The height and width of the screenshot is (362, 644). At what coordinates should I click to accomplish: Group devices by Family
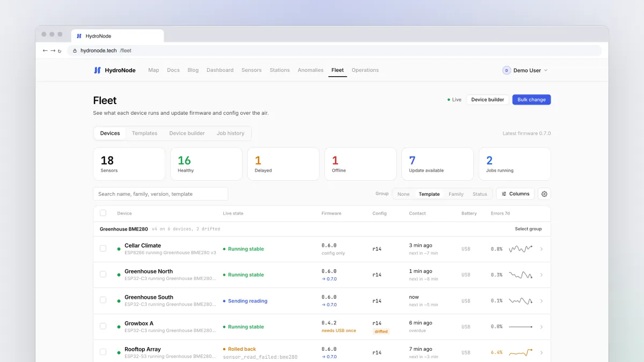tap(456, 194)
